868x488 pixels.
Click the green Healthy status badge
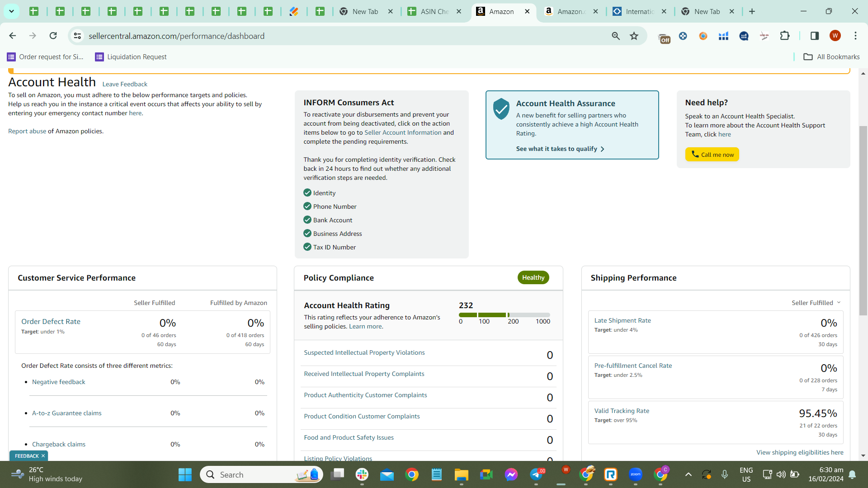click(x=533, y=278)
